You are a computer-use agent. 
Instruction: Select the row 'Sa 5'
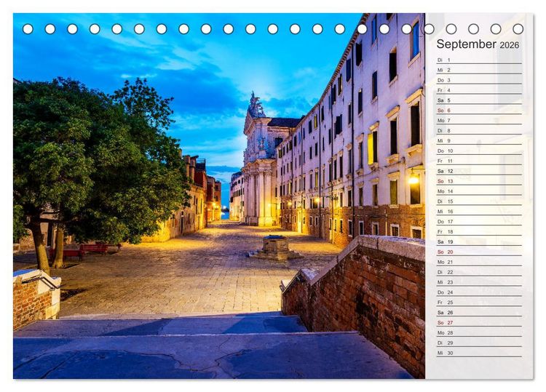pyautogui.click(x=479, y=100)
